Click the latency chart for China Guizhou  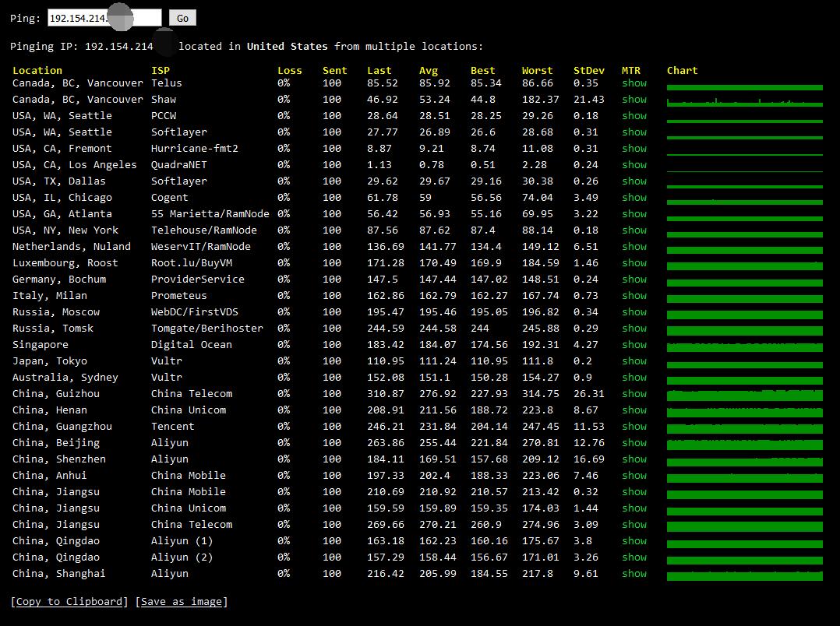(x=745, y=396)
